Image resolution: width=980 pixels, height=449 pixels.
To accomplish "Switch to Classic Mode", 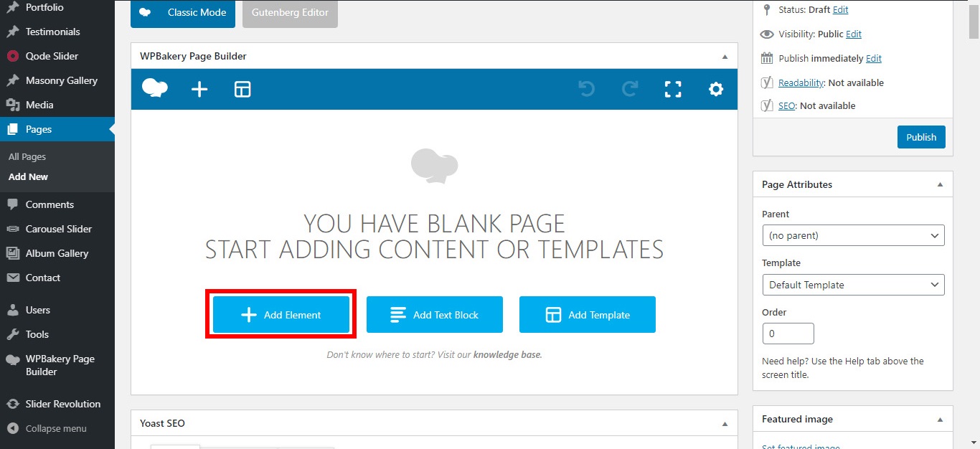I will click(x=183, y=12).
